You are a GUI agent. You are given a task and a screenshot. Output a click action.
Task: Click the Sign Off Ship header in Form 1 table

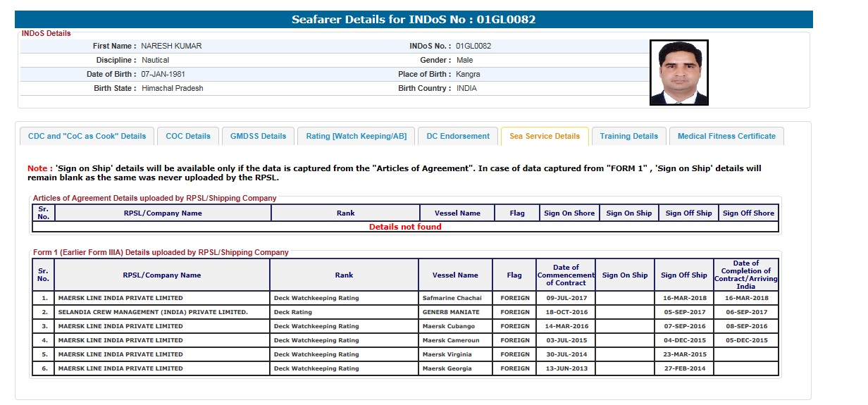point(683,275)
